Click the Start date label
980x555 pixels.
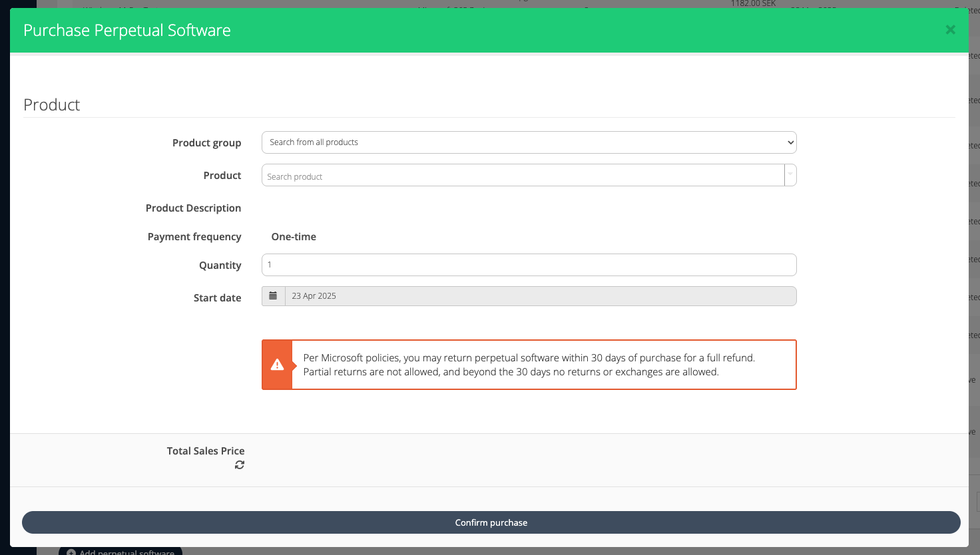(217, 298)
